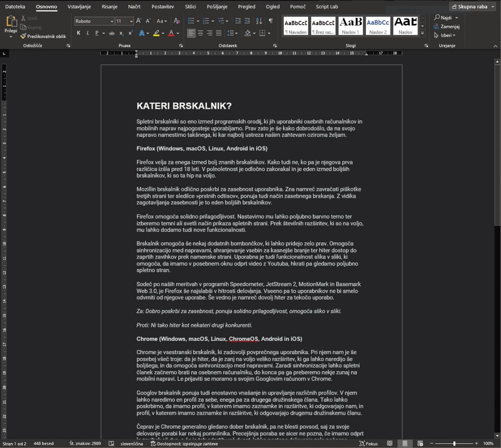Open the Slogi styles pane launcher

coord(426,45)
